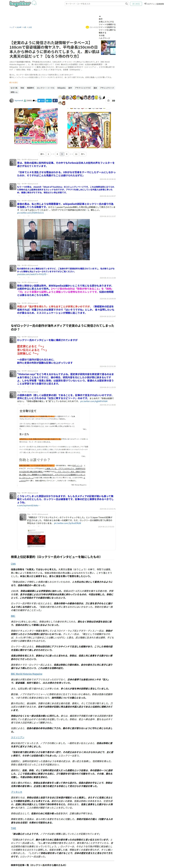This screenshot has width=174, height=868.
Task: Open ヘルプページ menu entry
Action: click(x=104, y=38)
